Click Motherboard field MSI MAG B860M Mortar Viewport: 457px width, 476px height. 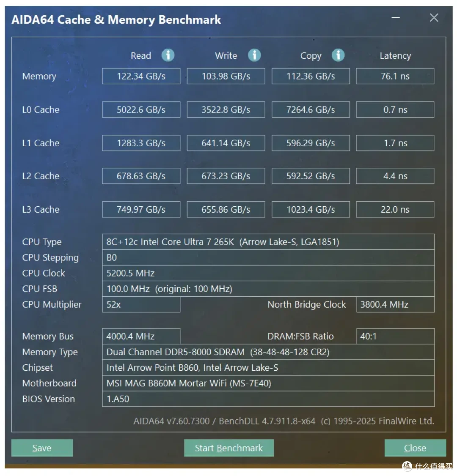click(268, 383)
